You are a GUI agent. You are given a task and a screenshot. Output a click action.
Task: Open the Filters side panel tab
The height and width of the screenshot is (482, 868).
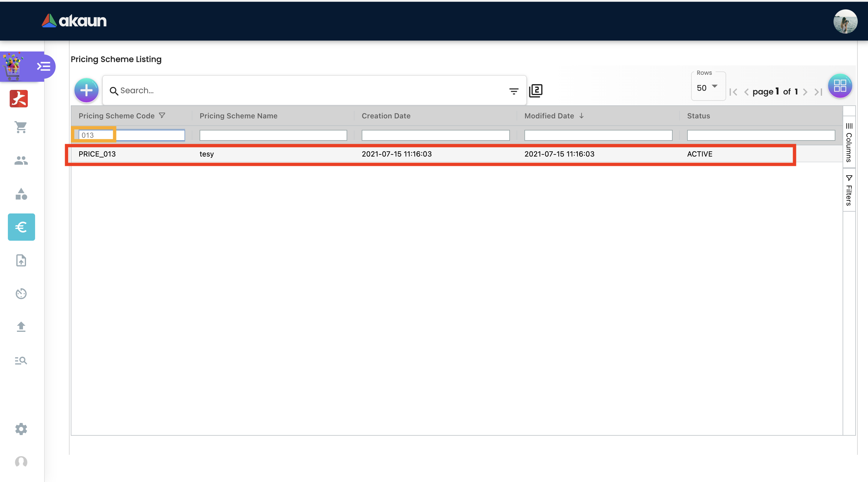pyautogui.click(x=849, y=190)
